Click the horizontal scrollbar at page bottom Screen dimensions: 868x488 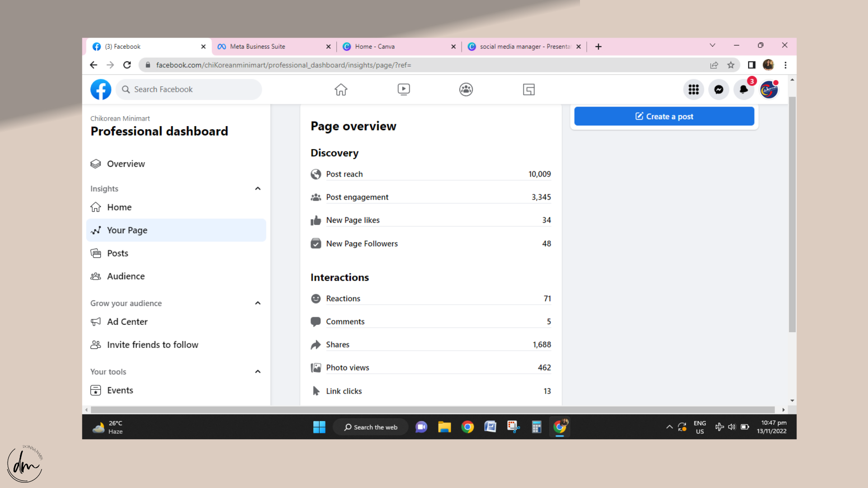(x=434, y=410)
